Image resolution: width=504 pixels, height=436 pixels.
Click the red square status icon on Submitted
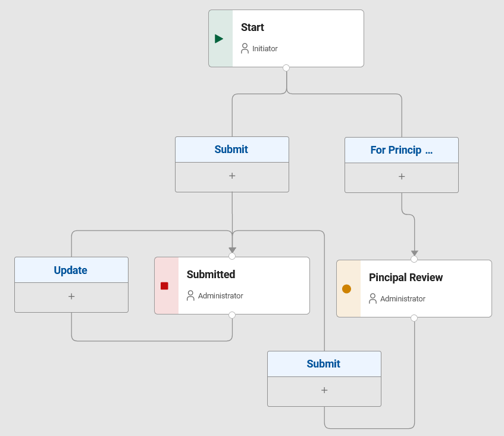pyautogui.click(x=165, y=285)
